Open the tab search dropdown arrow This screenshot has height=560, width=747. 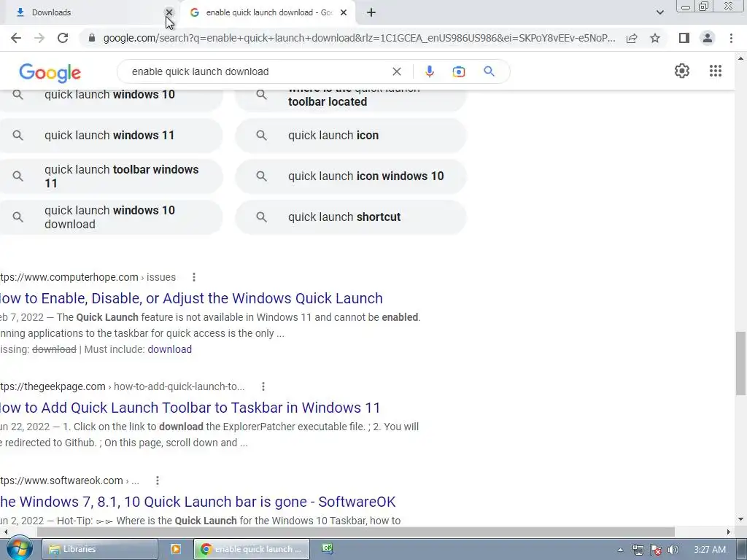point(659,12)
